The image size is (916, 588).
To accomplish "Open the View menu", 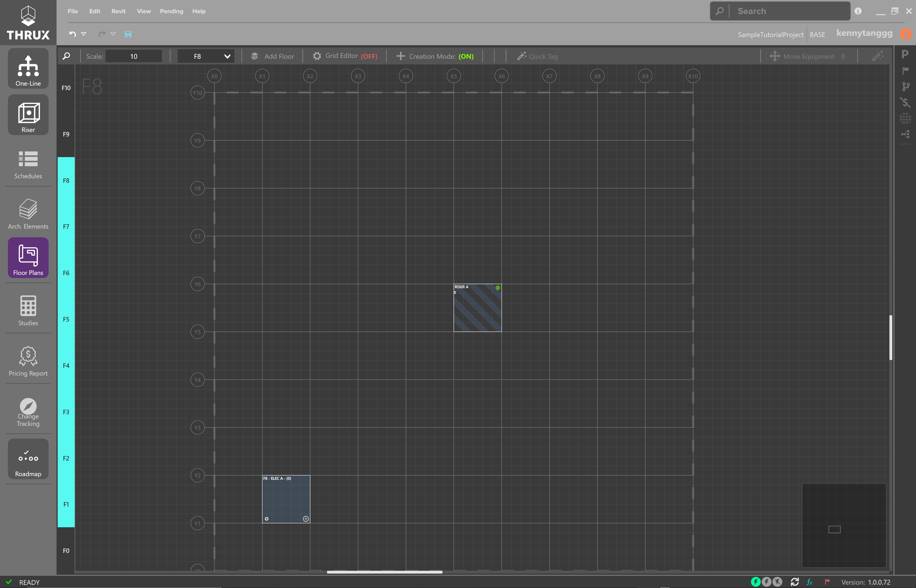I will (x=144, y=11).
